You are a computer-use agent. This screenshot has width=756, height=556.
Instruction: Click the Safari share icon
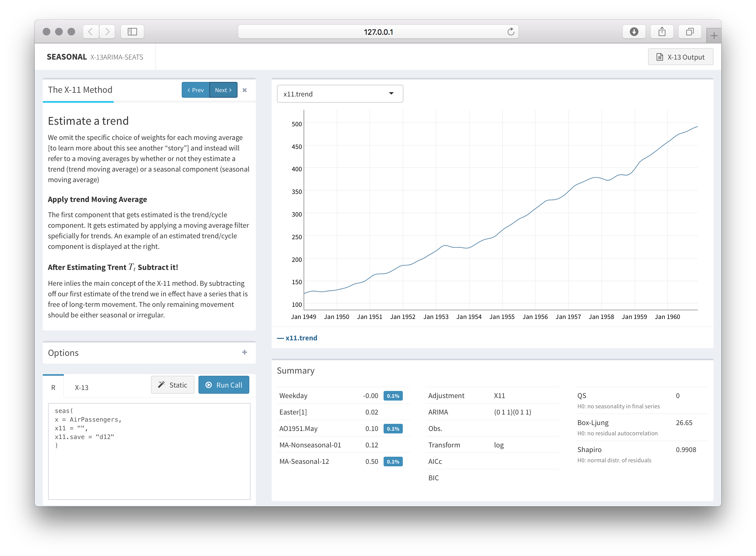click(x=661, y=32)
